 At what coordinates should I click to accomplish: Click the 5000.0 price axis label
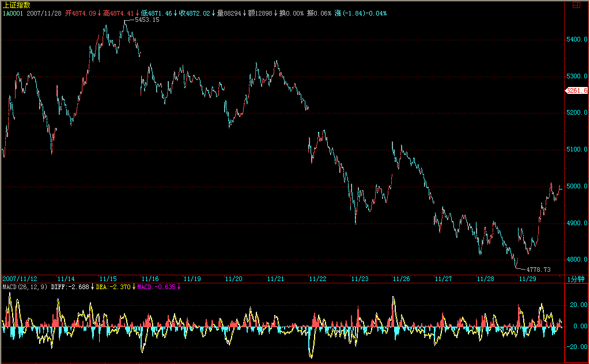[576, 187]
